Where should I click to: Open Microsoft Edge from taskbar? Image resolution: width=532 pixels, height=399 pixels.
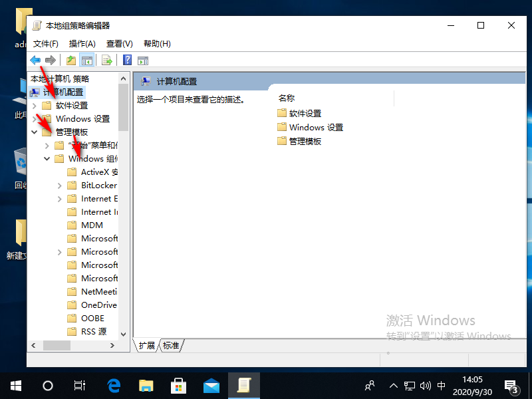tap(114, 386)
